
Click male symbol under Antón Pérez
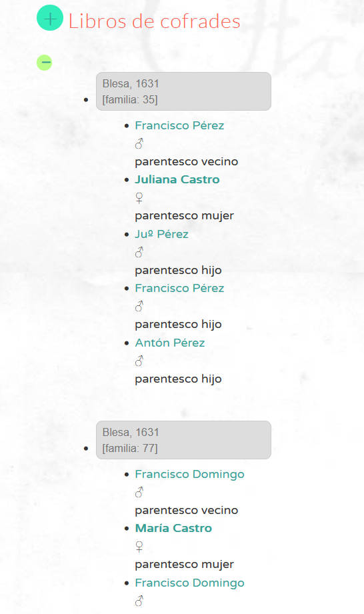(x=139, y=361)
